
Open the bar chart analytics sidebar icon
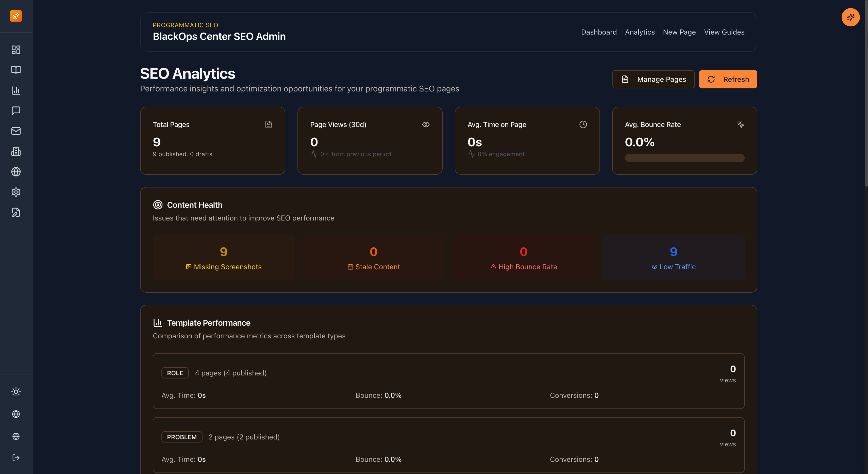tap(16, 90)
